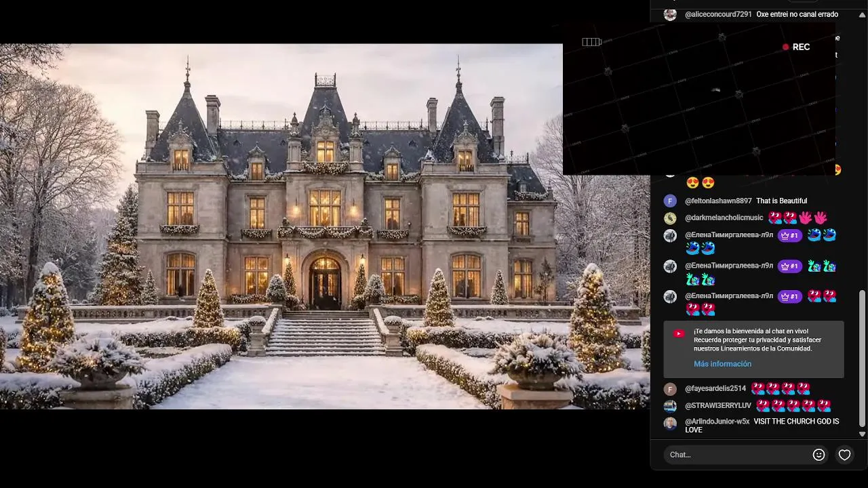Click the chat panel scrollbar thumb

pos(863,358)
